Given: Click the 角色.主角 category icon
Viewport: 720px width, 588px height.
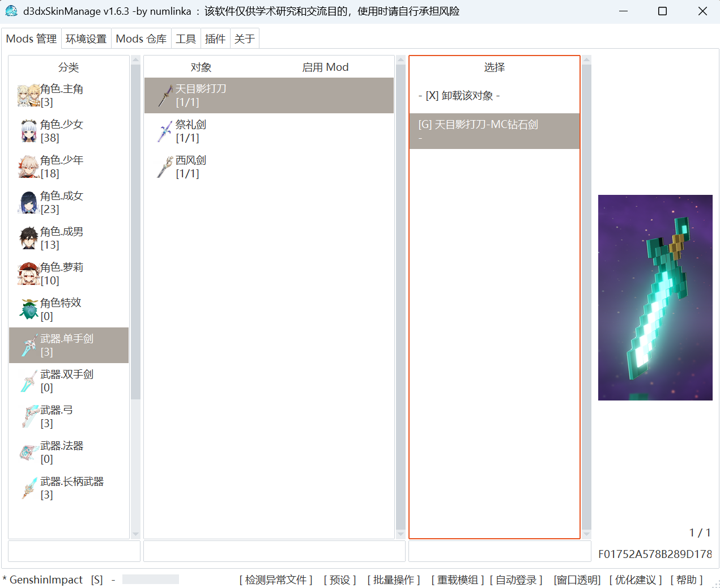Looking at the screenshot, I should pyautogui.click(x=28, y=96).
